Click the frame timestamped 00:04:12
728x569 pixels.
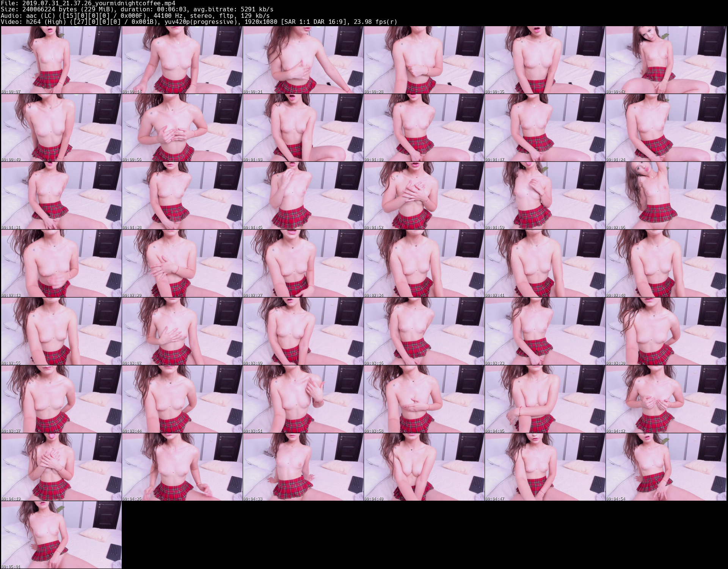666,399
